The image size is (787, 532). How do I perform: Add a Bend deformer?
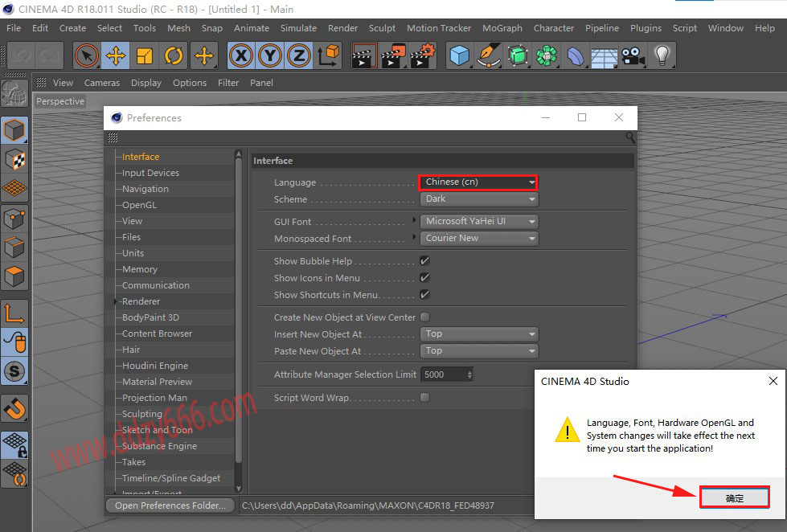tap(576, 55)
